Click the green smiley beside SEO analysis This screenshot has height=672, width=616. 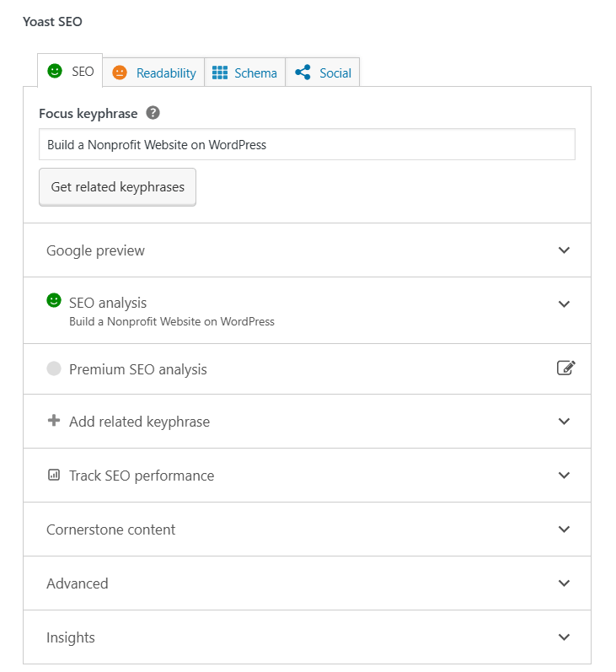[x=54, y=300]
